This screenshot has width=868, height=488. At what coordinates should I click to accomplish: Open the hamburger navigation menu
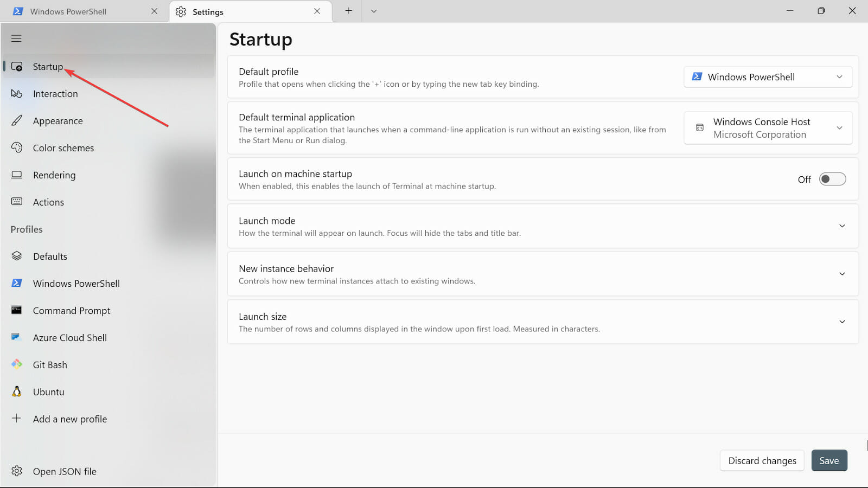[x=16, y=38]
